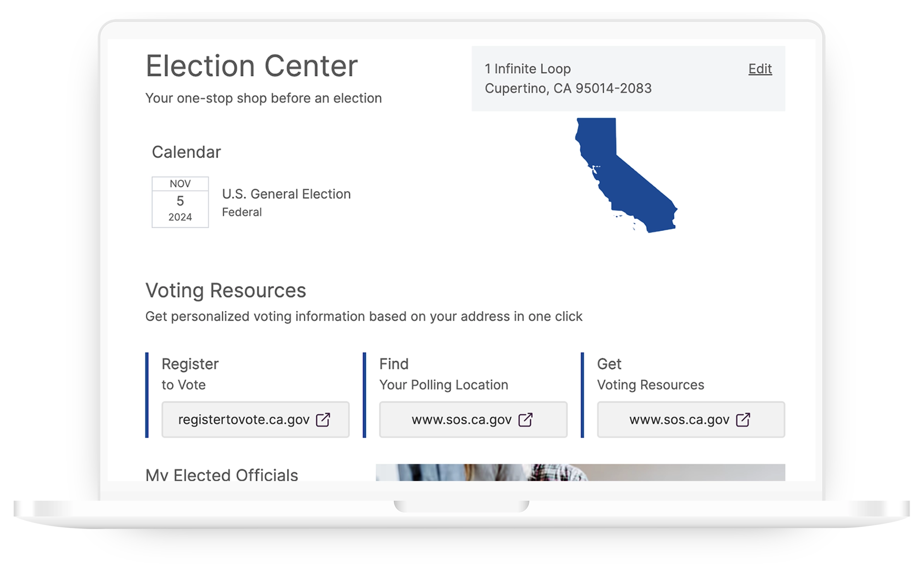Viewport: 924px width, 572px height.
Task: Click the Voting Resources section heading
Action: pyautogui.click(x=226, y=290)
